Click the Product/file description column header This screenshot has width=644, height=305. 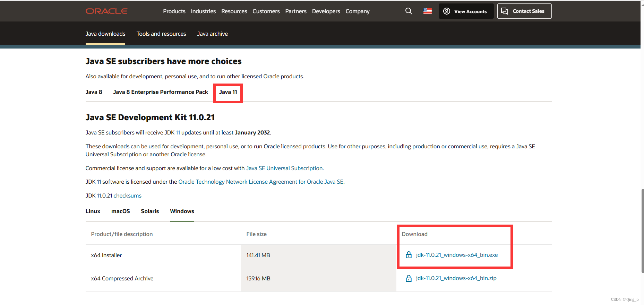point(122,234)
